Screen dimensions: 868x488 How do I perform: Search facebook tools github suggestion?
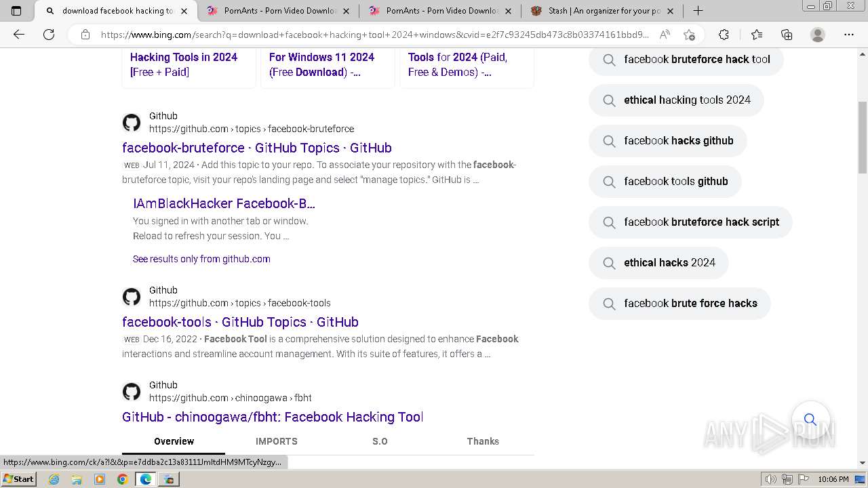point(665,182)
